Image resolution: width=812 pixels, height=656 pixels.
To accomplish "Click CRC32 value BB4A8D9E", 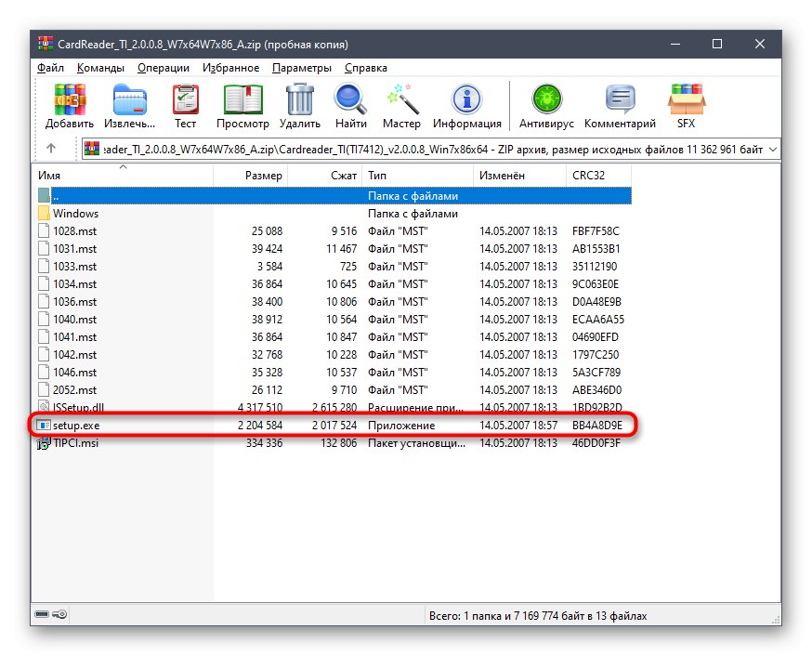I will point(597,425).
